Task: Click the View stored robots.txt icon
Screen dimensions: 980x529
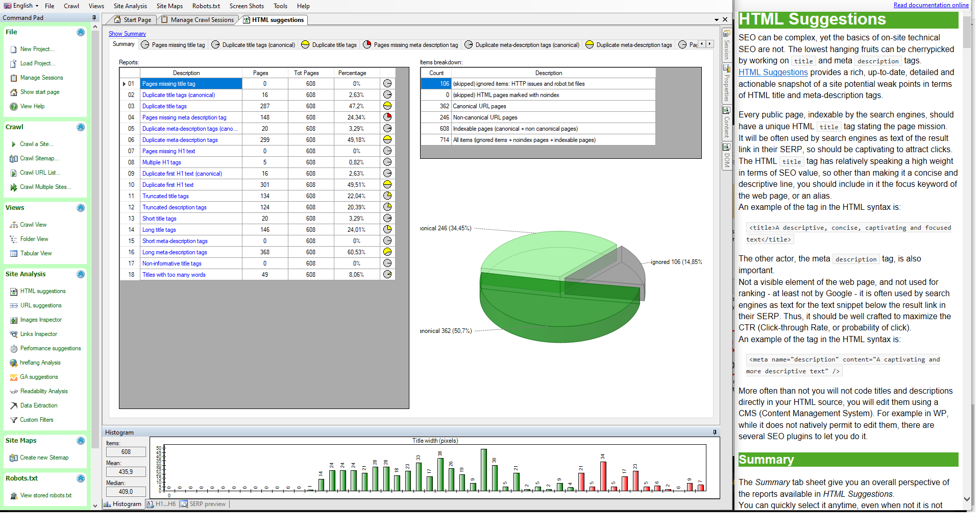Action: point(14,496)
